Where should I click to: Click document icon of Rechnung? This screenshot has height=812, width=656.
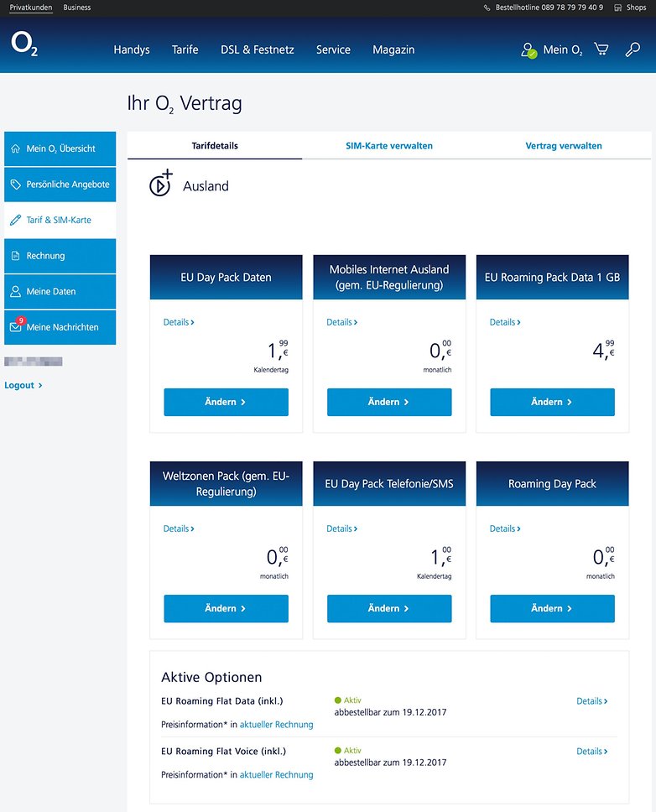tap(16, 256)
